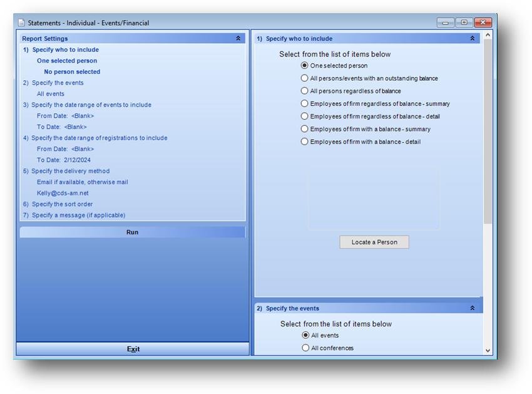Open step 6 Specify the sort order
The height and width of the screenshot is (394, 532).
(58, 204)
